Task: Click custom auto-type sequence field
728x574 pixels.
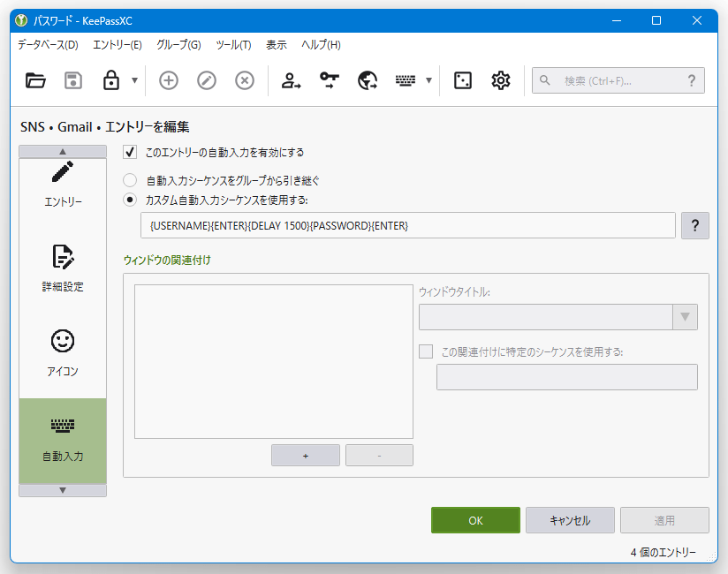Action: [407, 225]
